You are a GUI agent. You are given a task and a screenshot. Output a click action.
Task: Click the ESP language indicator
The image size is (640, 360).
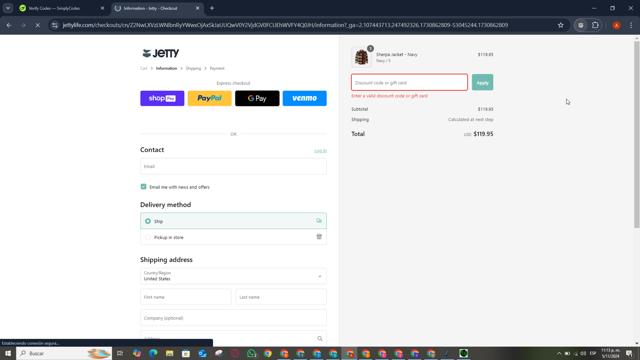(x=593, y=353)
